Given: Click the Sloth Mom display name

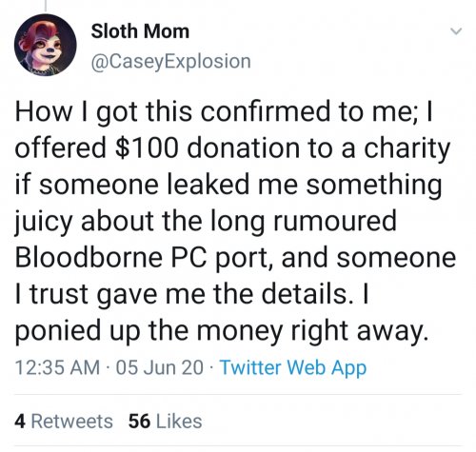Looking at the screenshot, I should pos(140,31).
